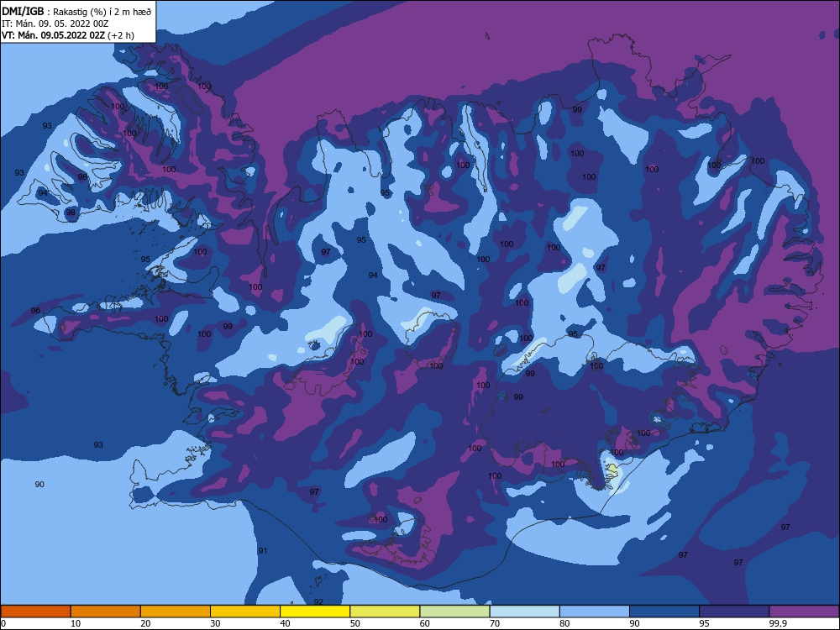The height and width of the screenshot is (630, 840).
Task: Click the dark navy 95–99.9 legend swatch
Action: point(734,612)
